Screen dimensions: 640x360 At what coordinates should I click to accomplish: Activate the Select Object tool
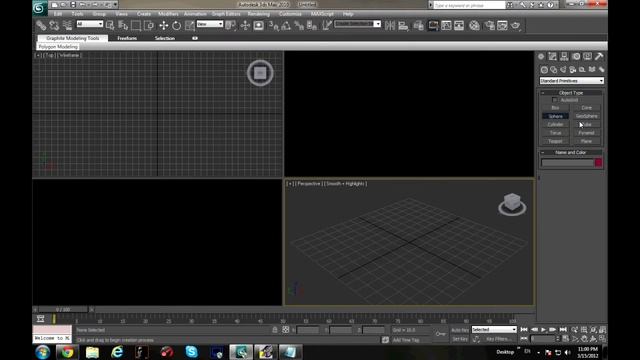(110, 25)
